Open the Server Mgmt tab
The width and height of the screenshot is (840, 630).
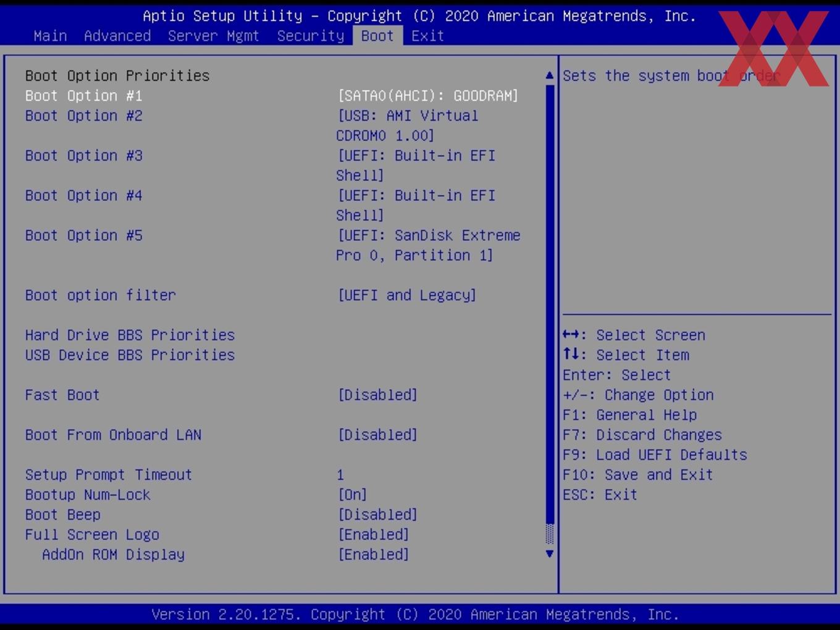click(x=214, y=36)
